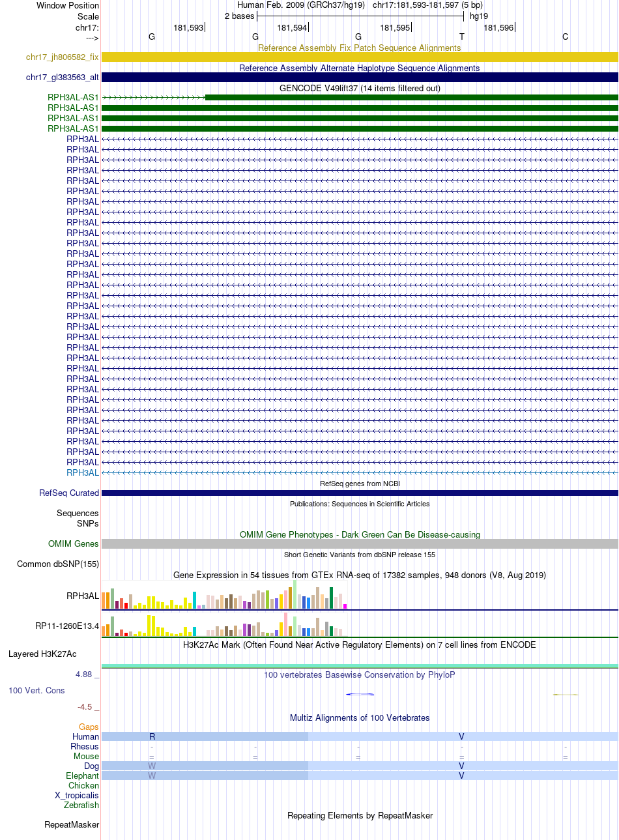This screenshot has height=840, width=619.
Task: Click amino acid V in Human row
Action: pos(461,736)
